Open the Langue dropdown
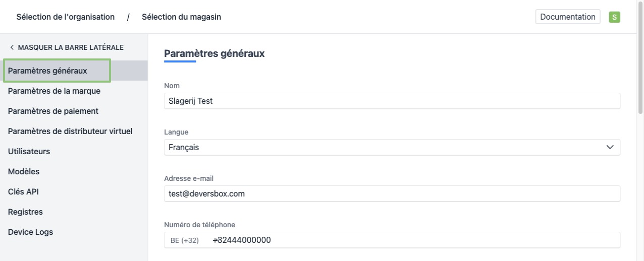 click(392, 147)
